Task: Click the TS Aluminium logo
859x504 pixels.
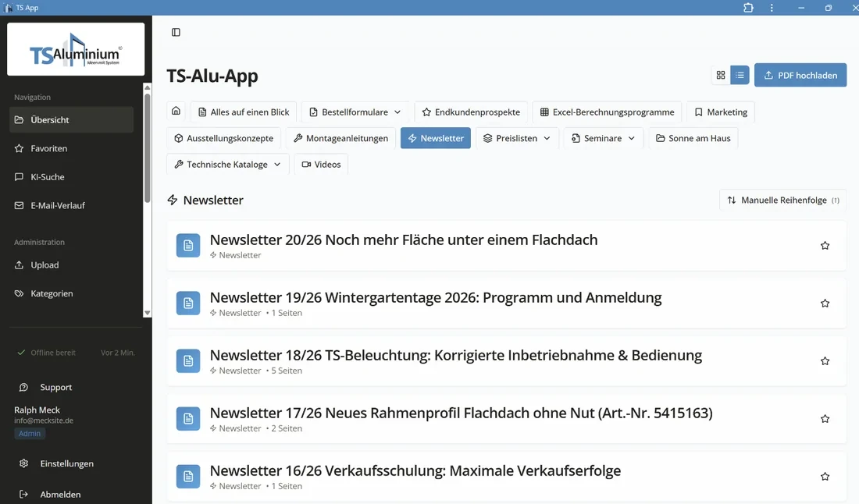Action: pos(76,49)
